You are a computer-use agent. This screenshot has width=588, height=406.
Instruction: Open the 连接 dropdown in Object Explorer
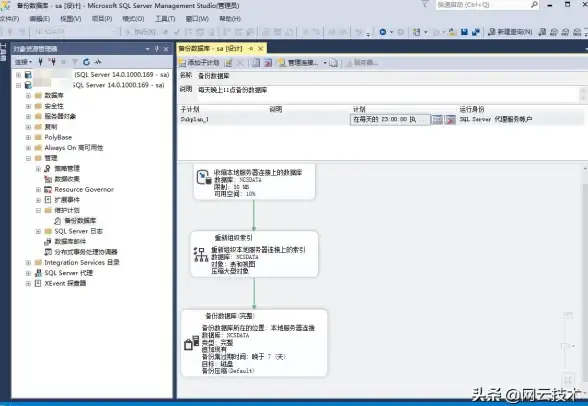tap(23, 62)
